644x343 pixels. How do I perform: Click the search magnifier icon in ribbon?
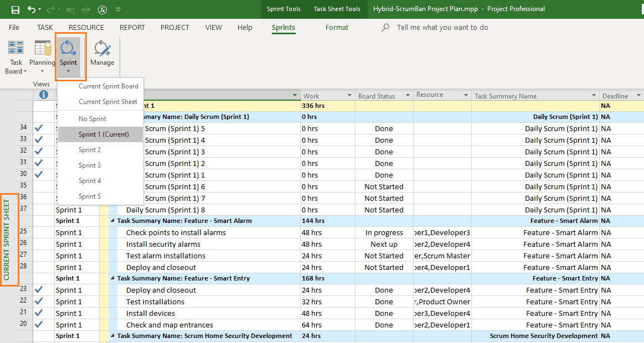(385, 28)
